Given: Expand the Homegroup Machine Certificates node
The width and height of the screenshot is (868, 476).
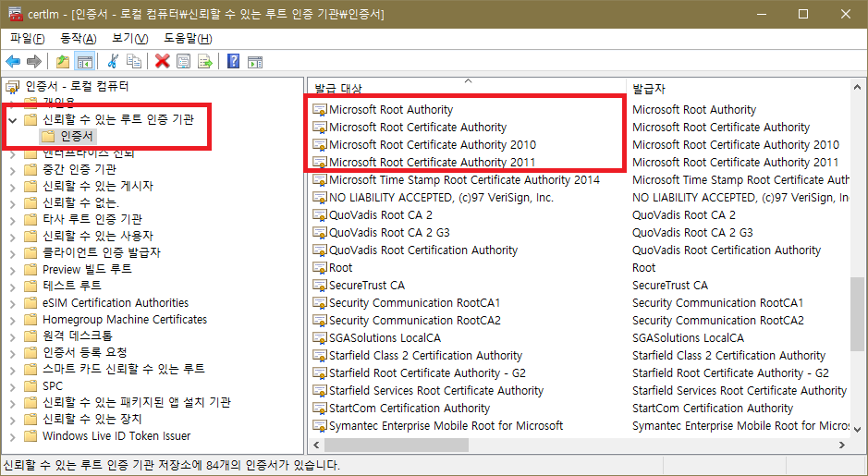Looking at the screenshot, I should tap(12, 320).
